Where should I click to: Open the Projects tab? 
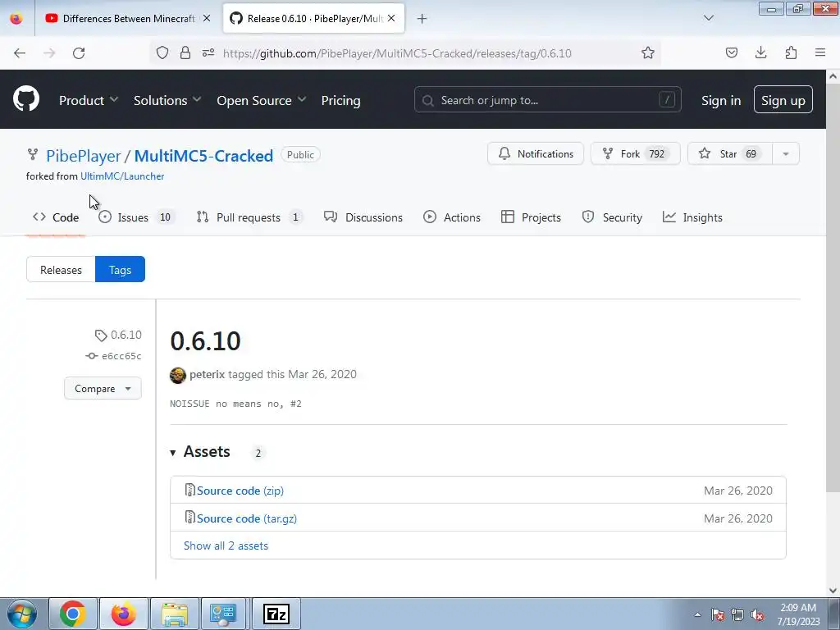coord(531,217)
